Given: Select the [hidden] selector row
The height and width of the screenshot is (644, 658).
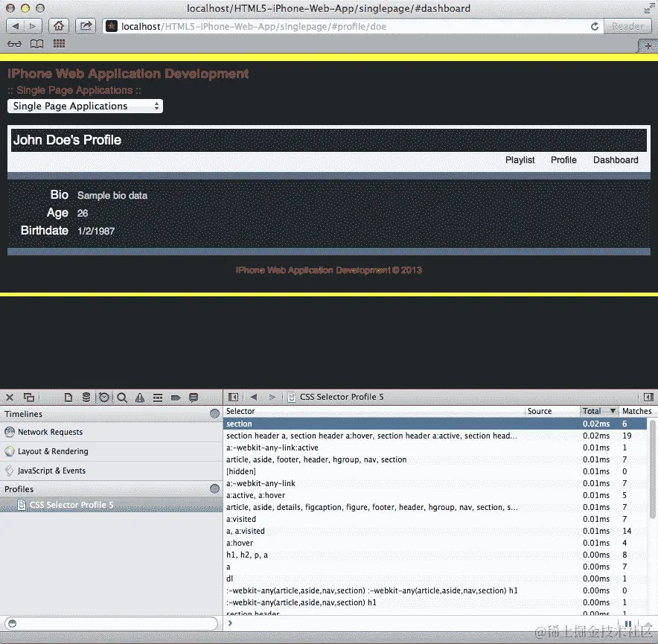Looking at the screenshot, I should pos(435,471).
